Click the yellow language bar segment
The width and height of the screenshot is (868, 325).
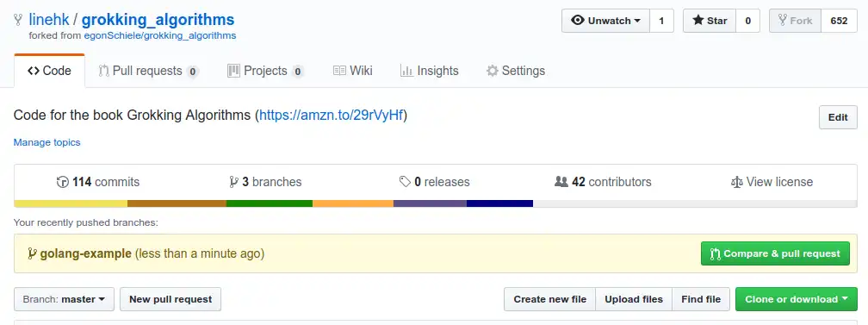coord(71,203)
